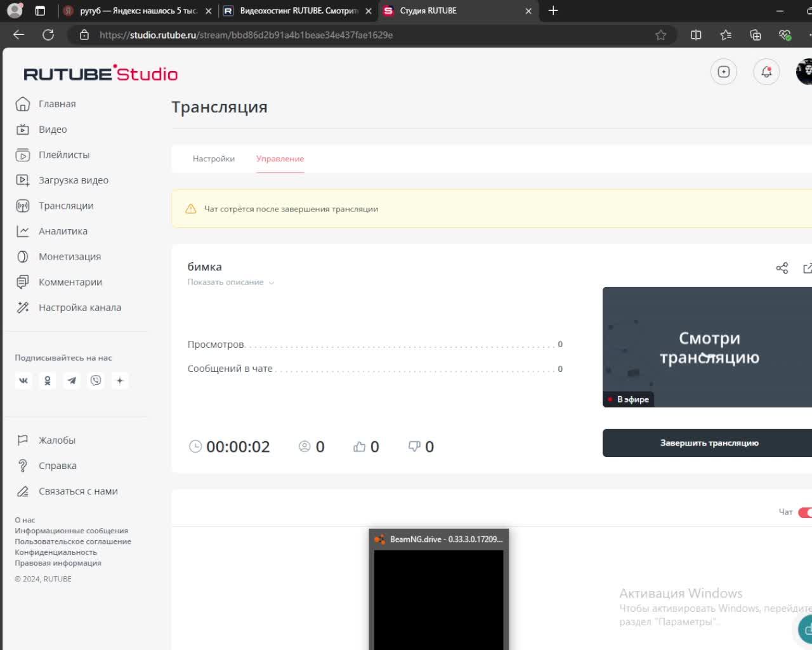Close the Студия RUTUBE tab
Viewport: 812px width, 650px height.
[x=528, y=11]
